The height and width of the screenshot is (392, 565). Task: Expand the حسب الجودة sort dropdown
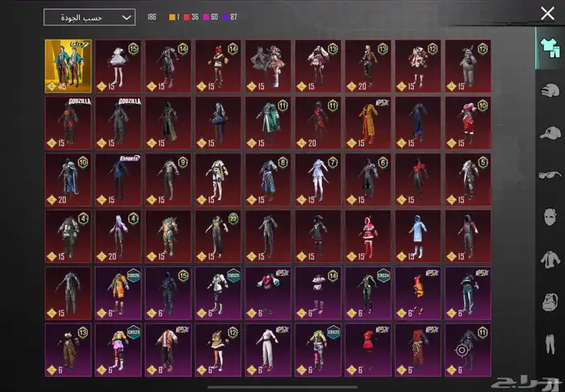coord(90,17)
